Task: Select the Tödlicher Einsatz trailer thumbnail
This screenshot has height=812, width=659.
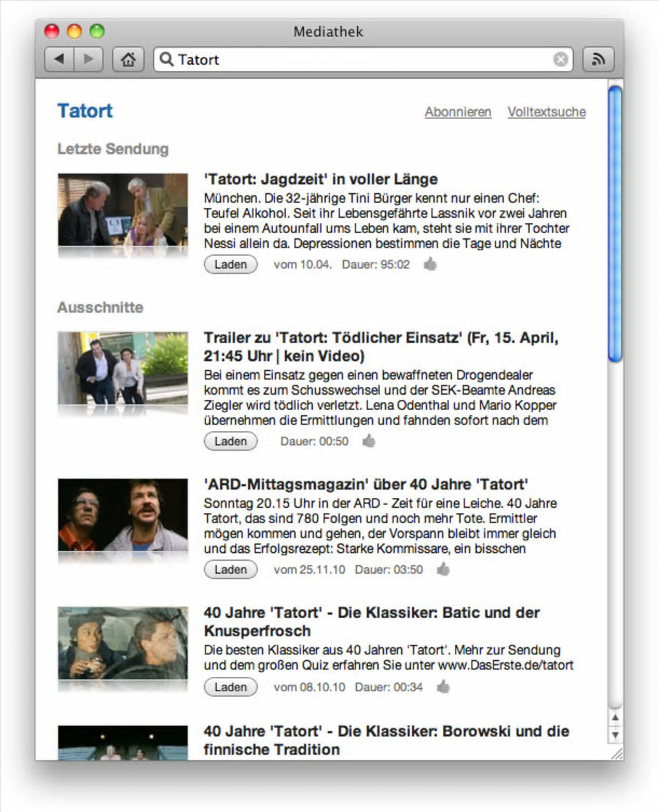Action: coord(123,368)
